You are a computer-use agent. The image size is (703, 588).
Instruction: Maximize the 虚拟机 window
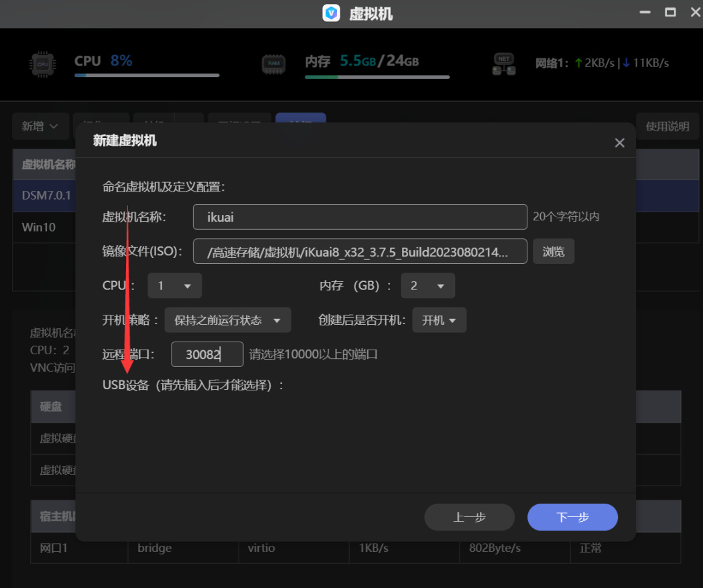tap(670, 12)
